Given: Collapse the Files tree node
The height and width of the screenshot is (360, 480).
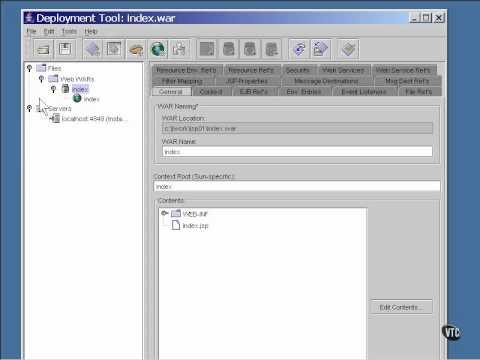Looking at the screenshot, I should point(29,68).
